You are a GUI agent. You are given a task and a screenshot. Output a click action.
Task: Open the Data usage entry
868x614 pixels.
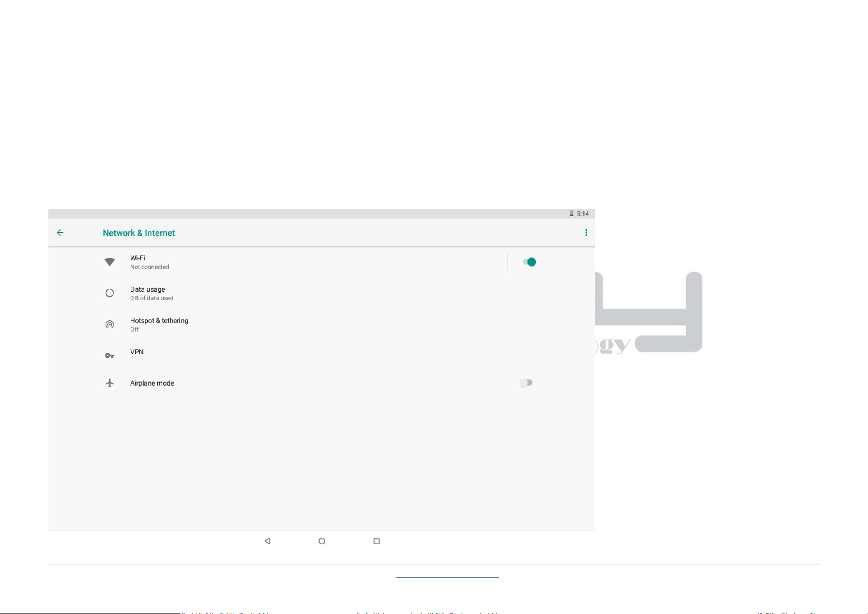[x=321, y=293]
